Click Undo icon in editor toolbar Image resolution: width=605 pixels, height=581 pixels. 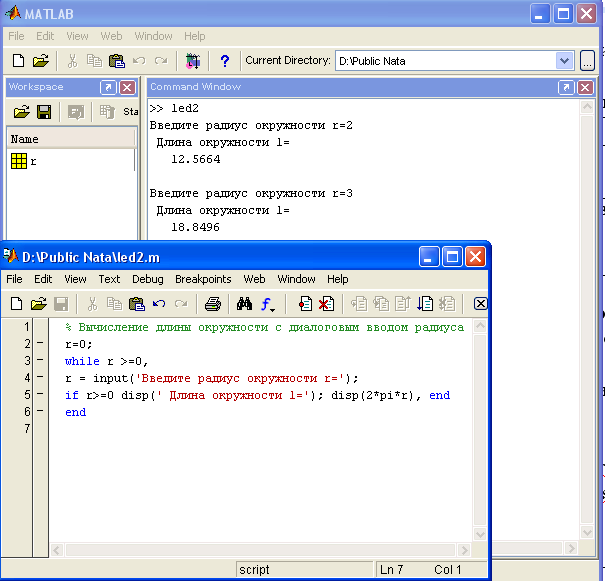pyautogui.click(x=159, y=304)
